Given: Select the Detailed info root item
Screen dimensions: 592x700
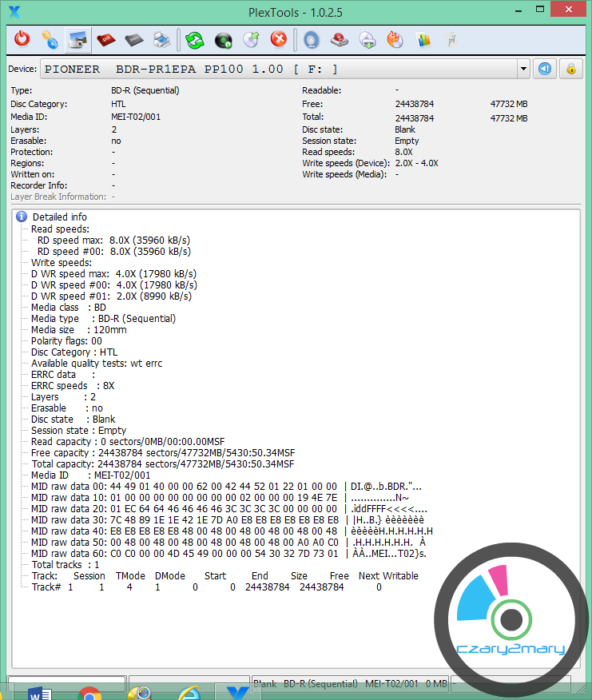Looking at the screenshot, I should coord(59,217).
